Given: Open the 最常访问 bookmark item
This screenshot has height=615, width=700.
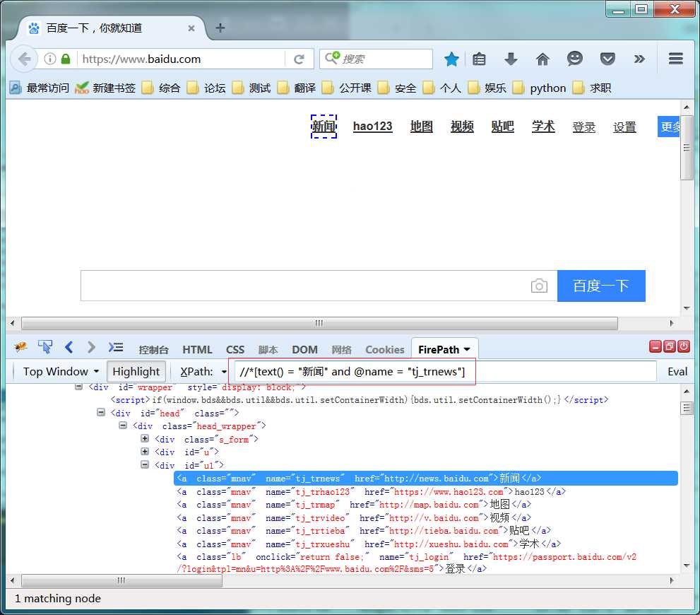Looking at the screenshot, I should (x=40, y=88).
